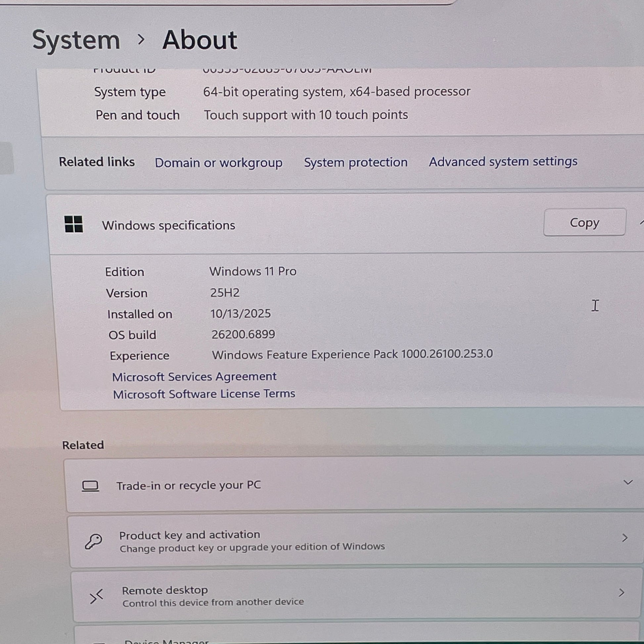This screenshot has height=644, width=644.
Task: Open Microsoft Software License Terms link
Action: 204,394
